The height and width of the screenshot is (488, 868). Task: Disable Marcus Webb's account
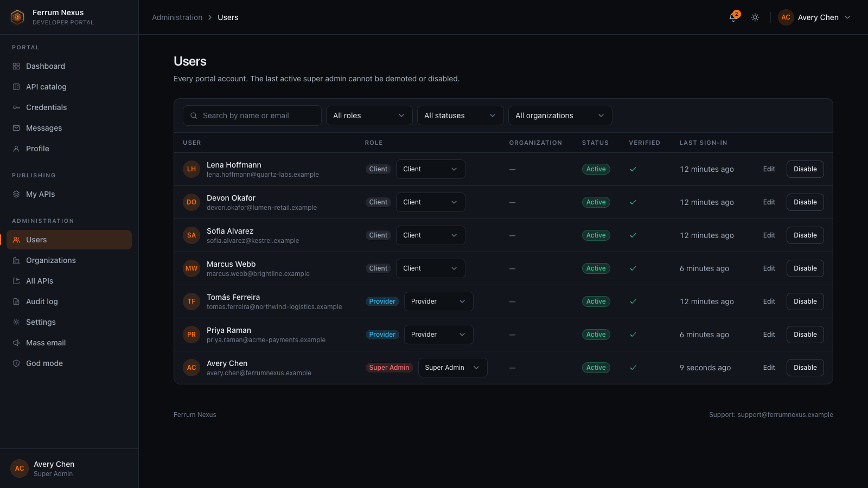coord(805,268)
